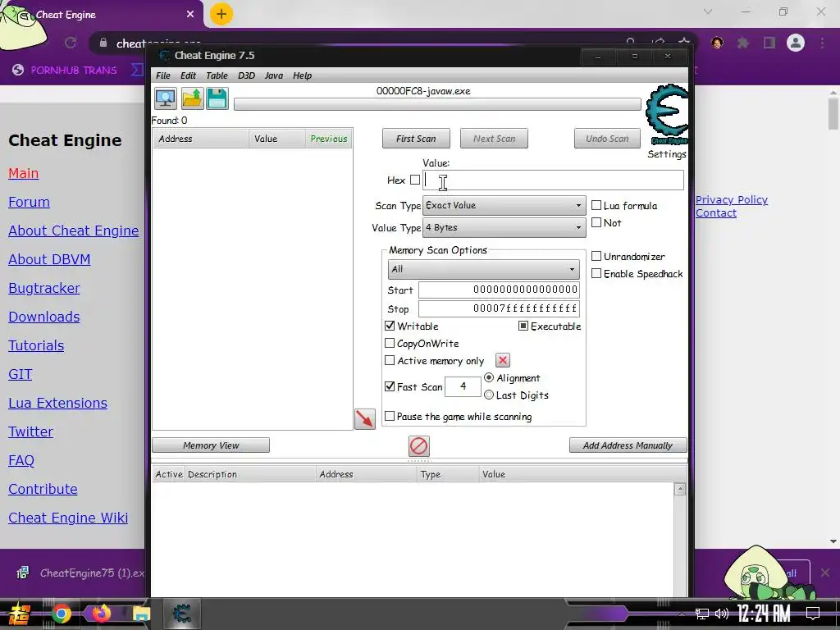The image size is (840, 630).
Task: Click the Stop address field
Action: click(499, 308)
